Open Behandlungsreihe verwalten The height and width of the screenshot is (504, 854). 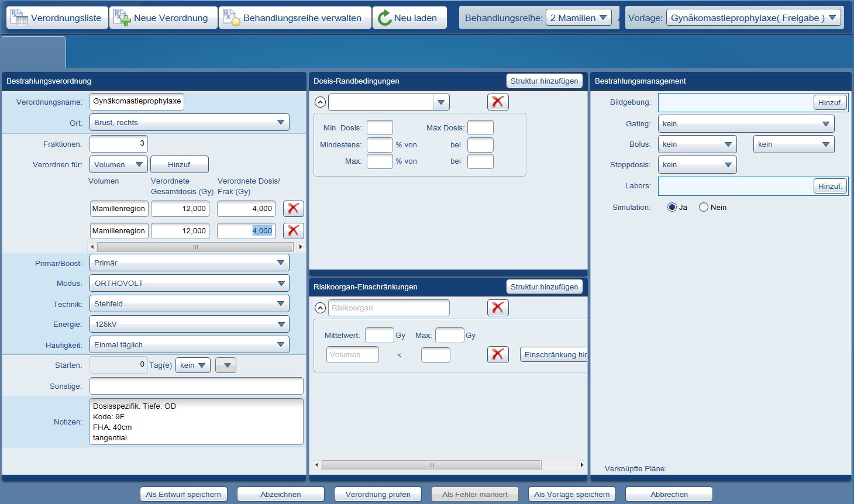pos(295,18)
